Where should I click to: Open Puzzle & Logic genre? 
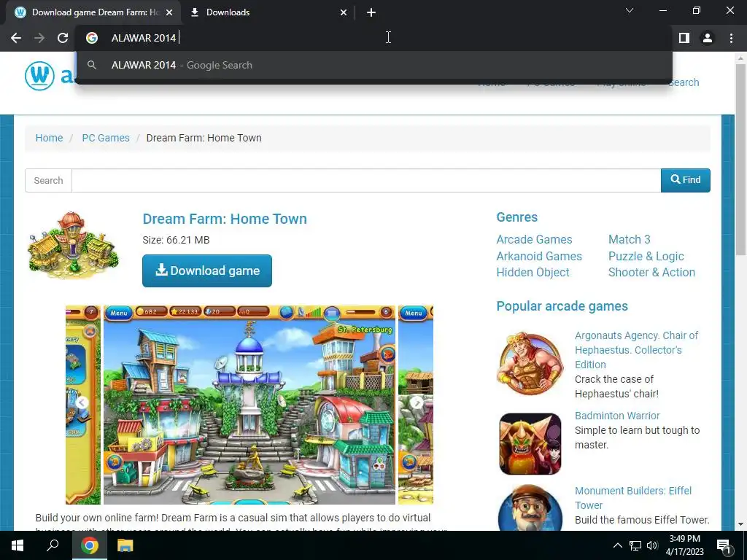(x=646, y=256)
